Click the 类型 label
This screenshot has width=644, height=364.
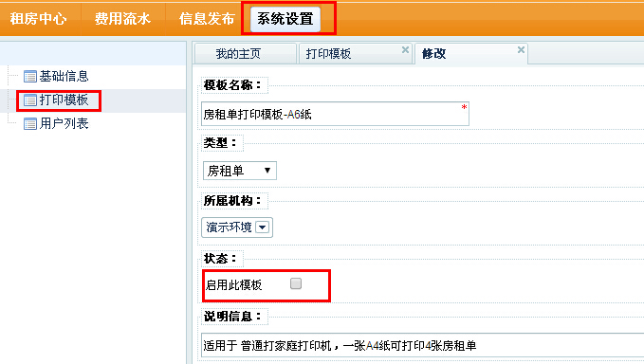coord(220,143)
